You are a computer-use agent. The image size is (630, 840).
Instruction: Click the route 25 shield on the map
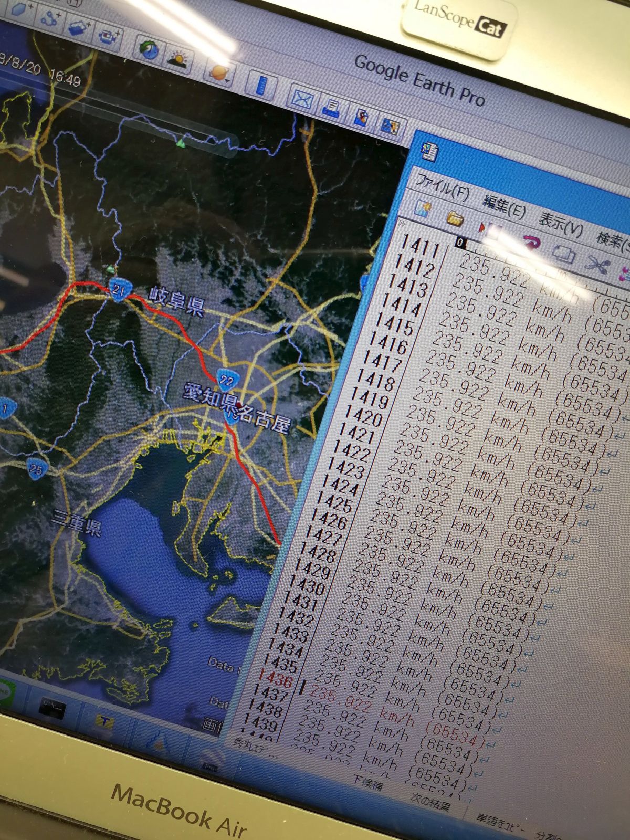(37, 468)
